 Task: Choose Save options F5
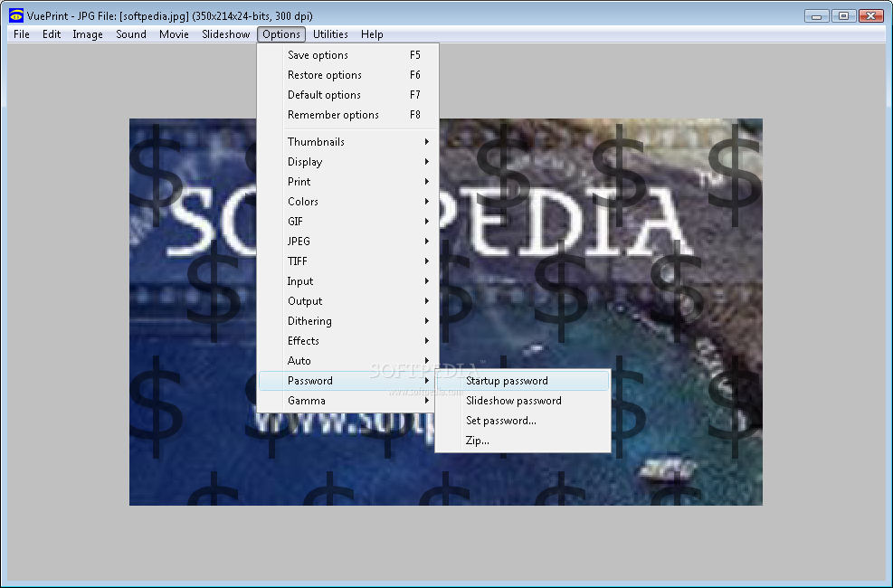pyautogui.click(x=348, y=55)
